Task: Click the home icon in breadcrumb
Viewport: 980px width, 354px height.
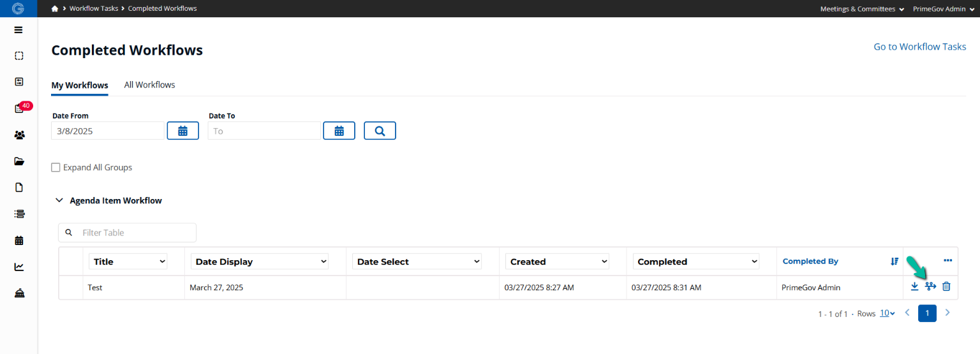Action: click(x=55, y=9)
